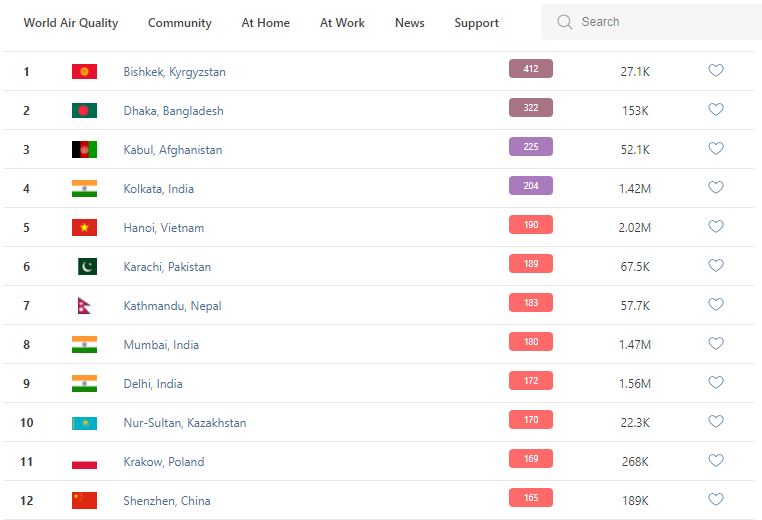This screenshot has width=762, height=520.
Task: Open the Kolkata, India city link
Action: [x=159, y=189]
